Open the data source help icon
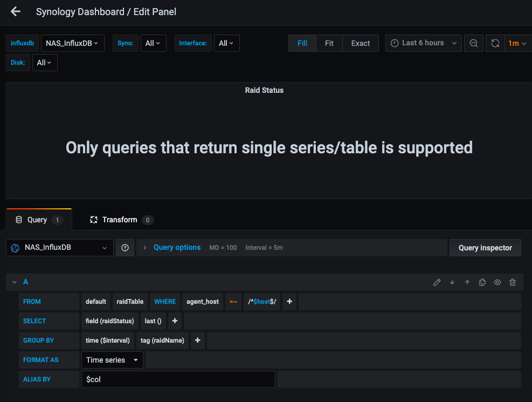 point(125,248)
